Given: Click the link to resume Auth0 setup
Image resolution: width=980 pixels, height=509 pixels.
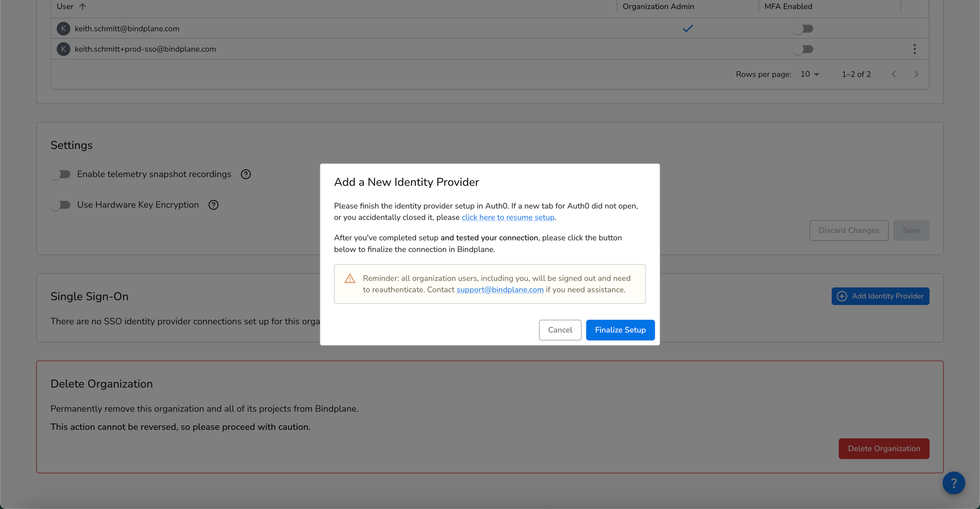Looking at the screenshot, I should [x=508, y=217].
